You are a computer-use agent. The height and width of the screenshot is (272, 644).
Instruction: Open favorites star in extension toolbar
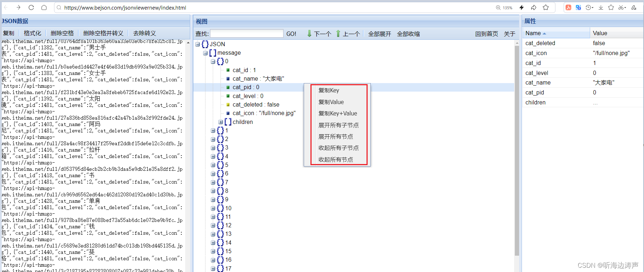click(611, 7)
